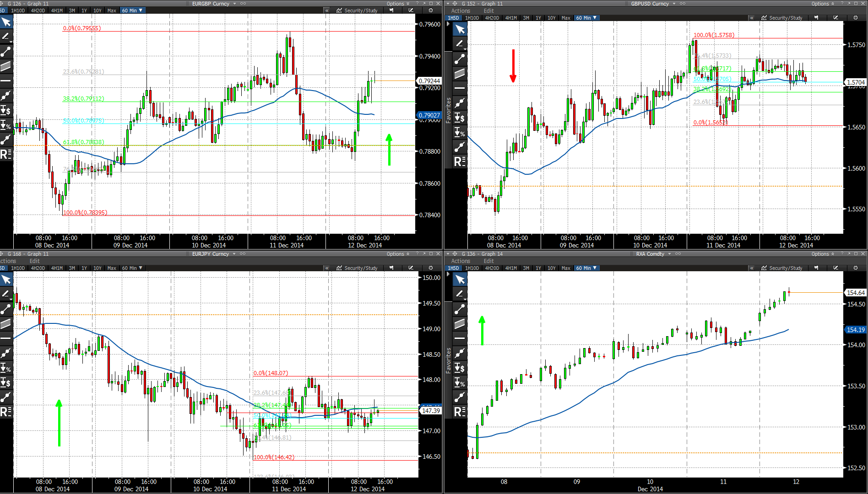
Task: Open the Actions menu in GBPUSD panel
Action: [461, 11]
